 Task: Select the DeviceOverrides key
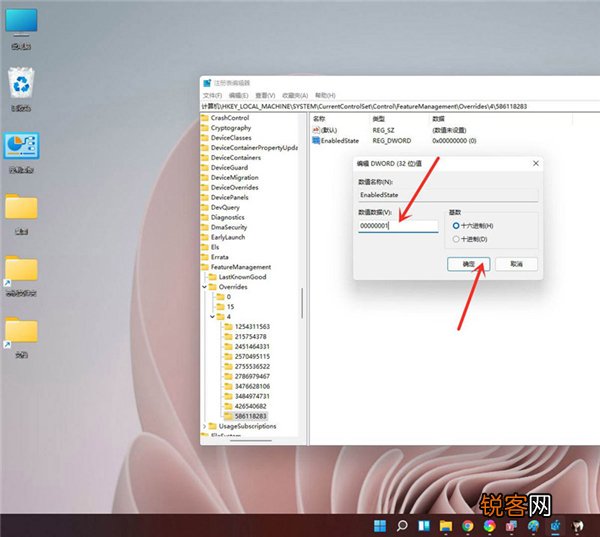235,187
